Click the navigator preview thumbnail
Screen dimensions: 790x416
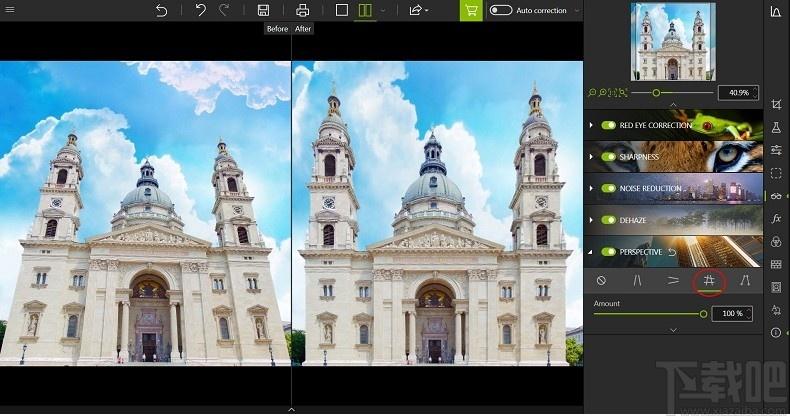click(672, 41)
